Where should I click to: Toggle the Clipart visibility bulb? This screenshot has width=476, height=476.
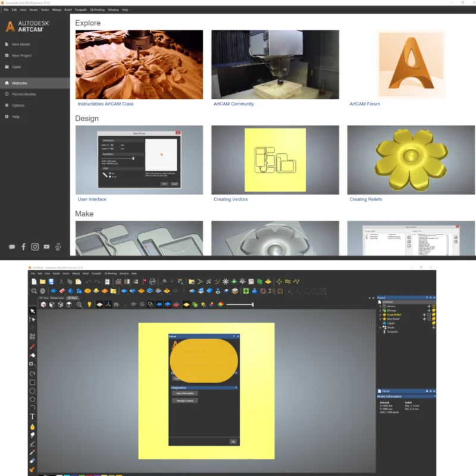[x=434, y=323]
